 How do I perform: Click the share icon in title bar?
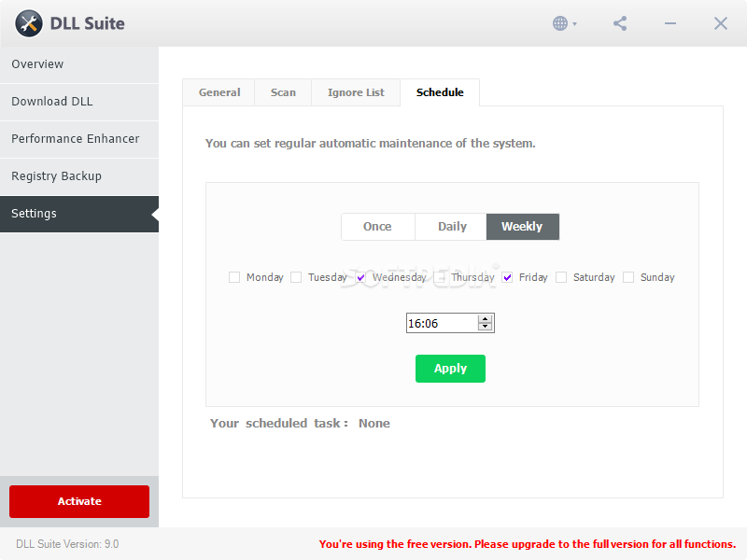pos(620,23)
